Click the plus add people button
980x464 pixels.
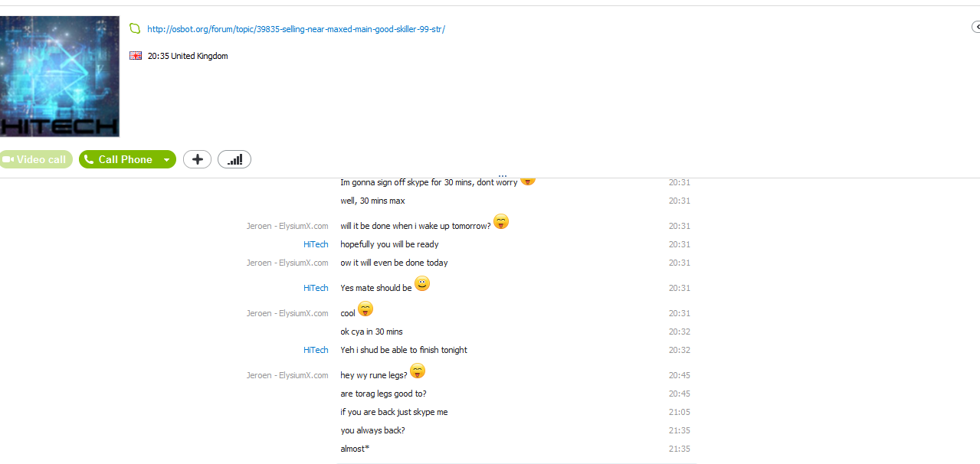(197, 159)
